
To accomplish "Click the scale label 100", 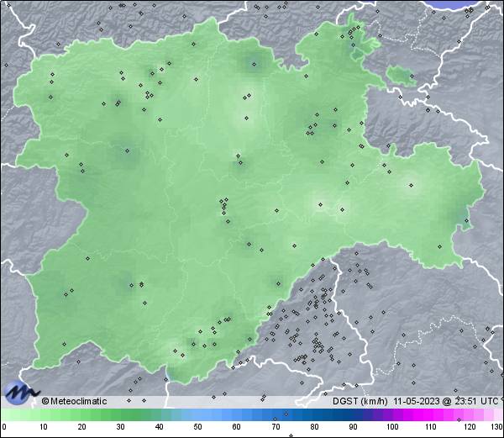I will click(392, 427).
